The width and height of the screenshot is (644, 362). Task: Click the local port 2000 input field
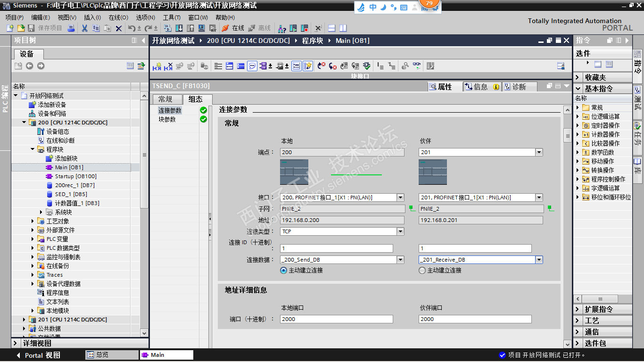(x=337, y=319)
